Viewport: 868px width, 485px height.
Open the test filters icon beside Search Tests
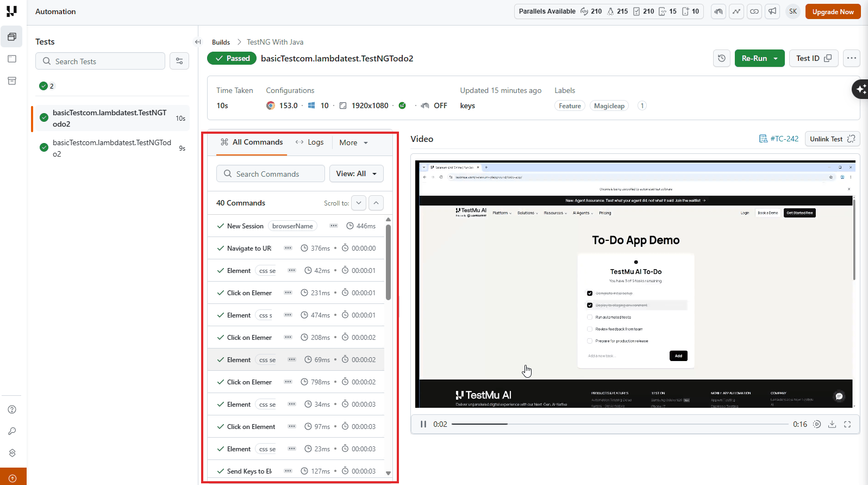pos(179,61)
